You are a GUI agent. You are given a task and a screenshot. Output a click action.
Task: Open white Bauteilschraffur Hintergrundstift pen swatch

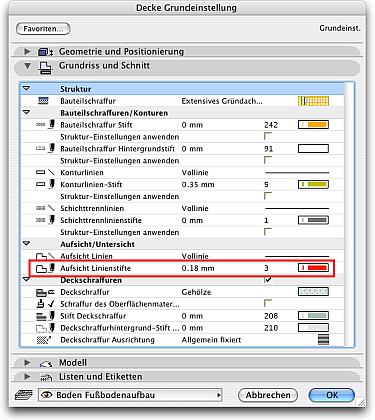click(313, 149)
